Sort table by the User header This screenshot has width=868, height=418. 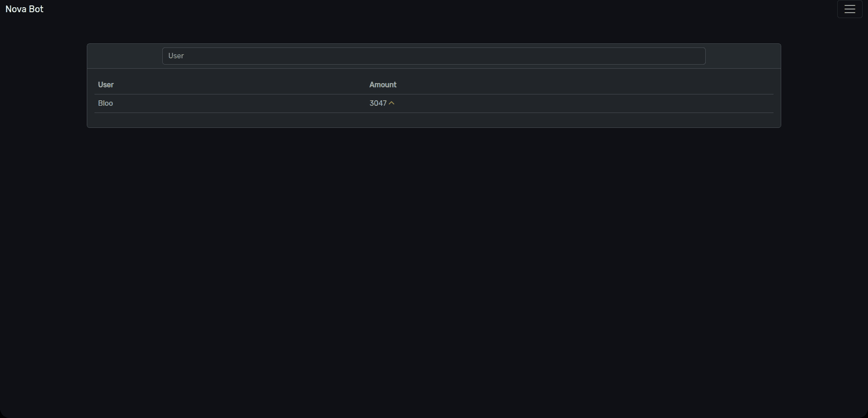pyautogui.click(x=106, y=85)
